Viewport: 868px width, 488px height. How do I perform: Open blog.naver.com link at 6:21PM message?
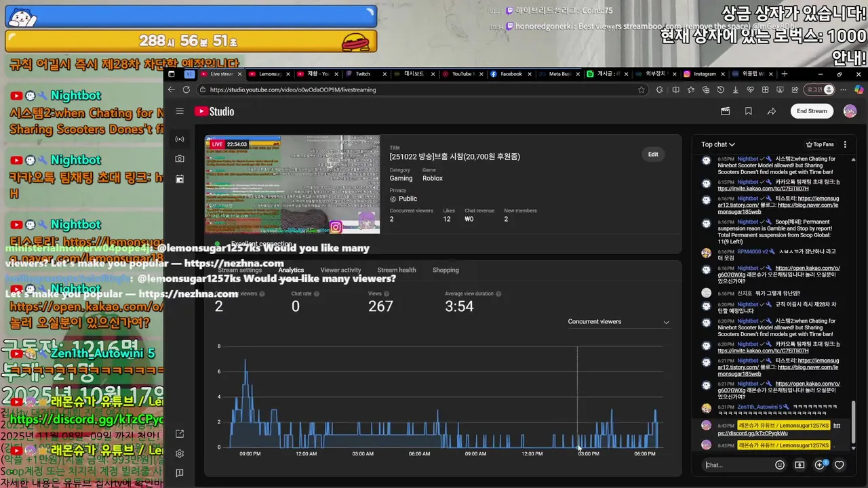pos(808,367)
